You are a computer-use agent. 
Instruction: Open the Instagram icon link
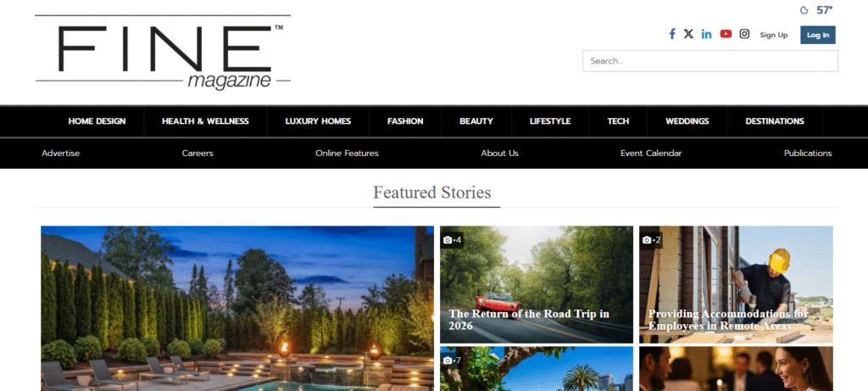pyautogui.click(x=744, y=34)
